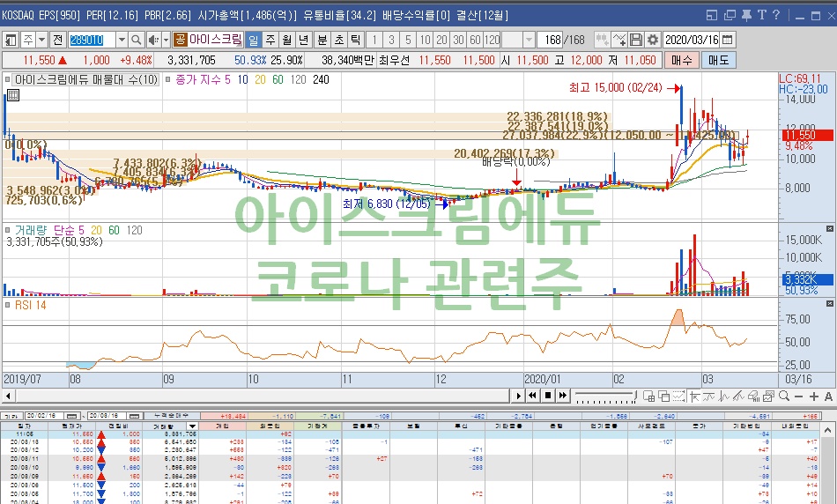
Task: Switch to the 월 monthly chart period
Action: 287,40
